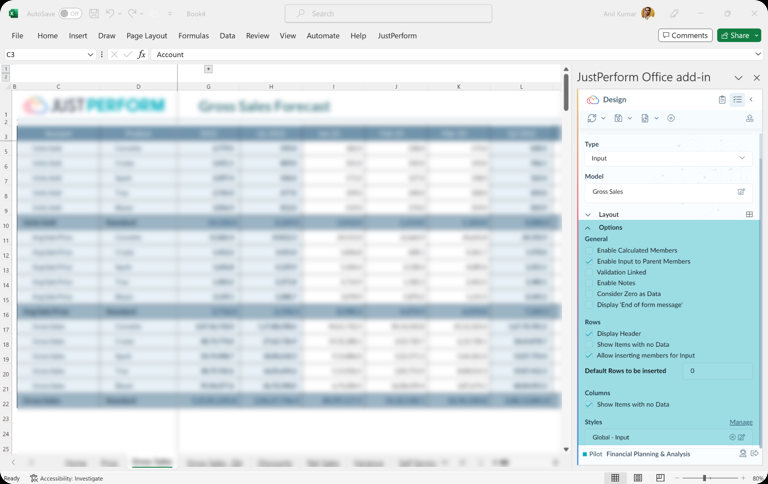
Task: Click the refresh icon in add-in toolbar
Action: 592,119
